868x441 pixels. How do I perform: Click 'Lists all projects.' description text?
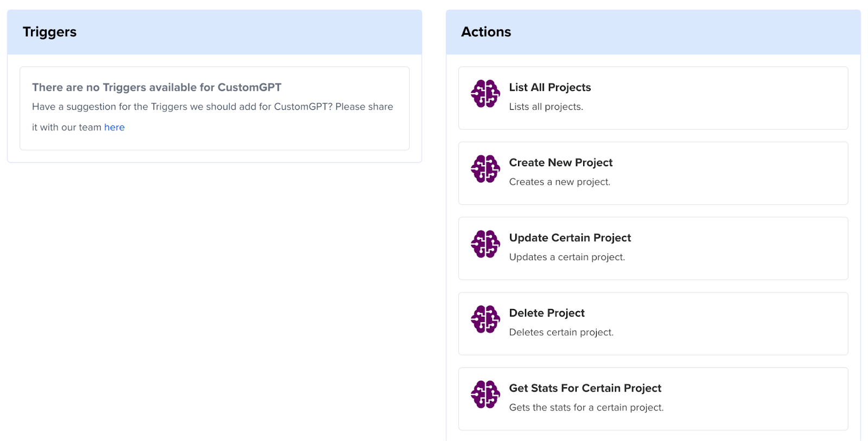pyautogui.click(x=546, y=107)
